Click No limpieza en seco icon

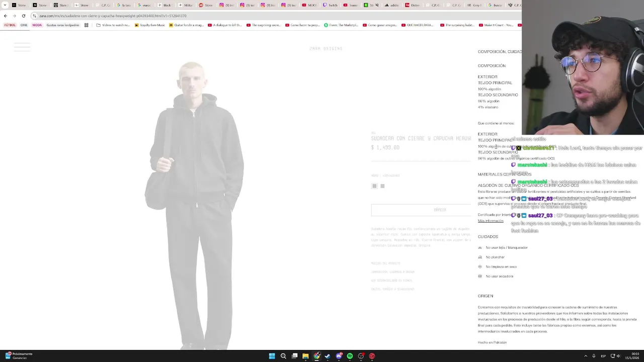click(x=480, y=267)
